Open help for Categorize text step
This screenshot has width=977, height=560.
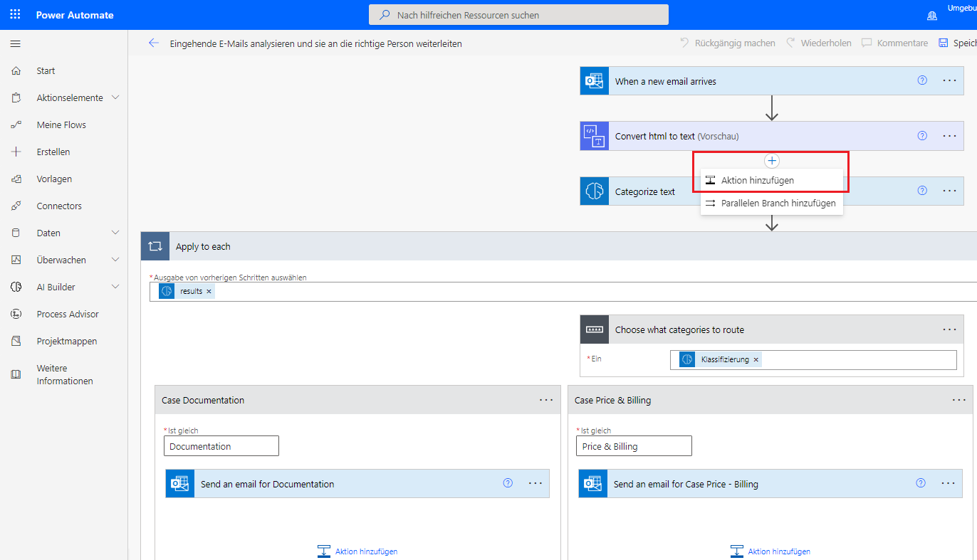coord(922,190)
